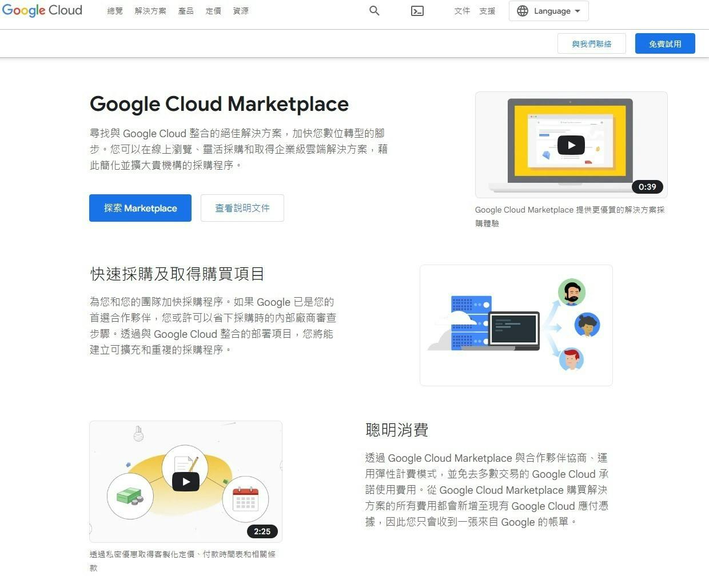Click the Google Cloud Marketplace heading

click(x=219, y=104)
